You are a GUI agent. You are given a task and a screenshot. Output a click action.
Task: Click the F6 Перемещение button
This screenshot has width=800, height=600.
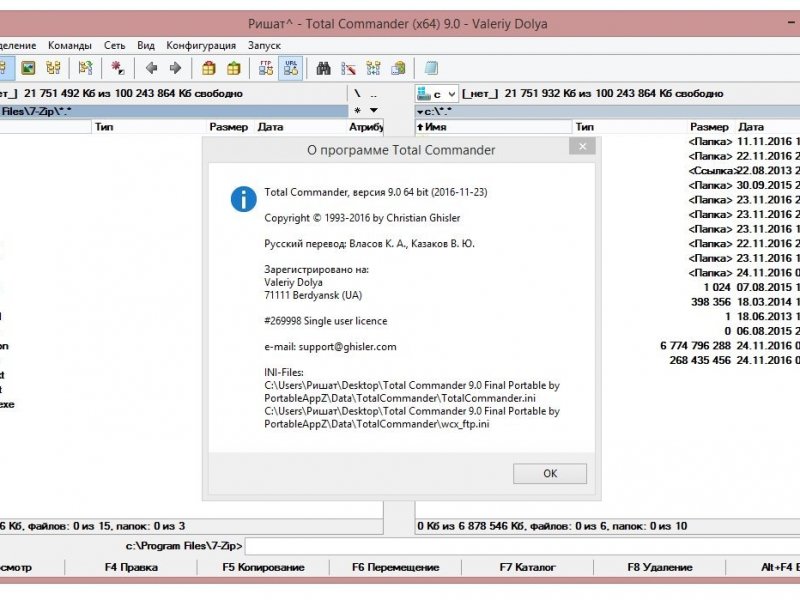(x=395, y=567)
